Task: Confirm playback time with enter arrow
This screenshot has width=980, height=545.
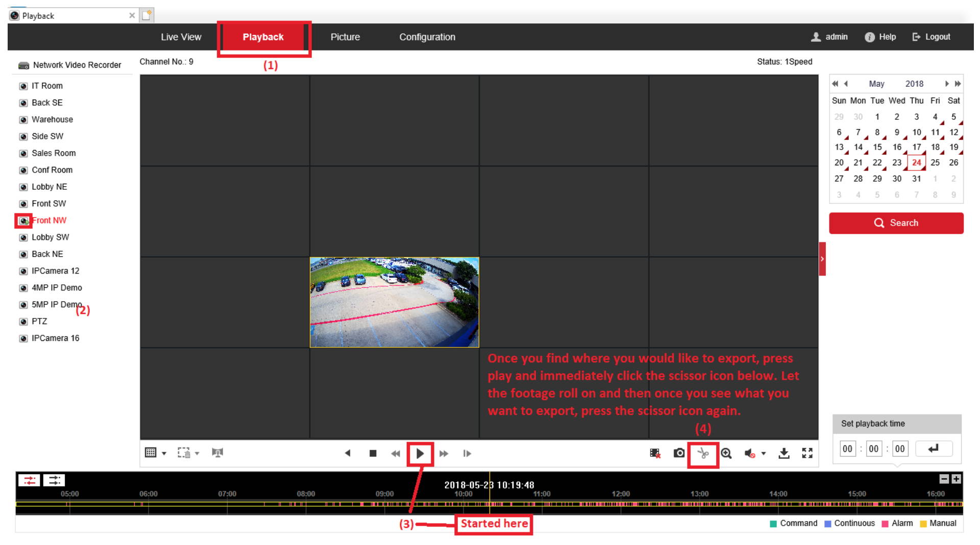Action: [x=934, y=449]
